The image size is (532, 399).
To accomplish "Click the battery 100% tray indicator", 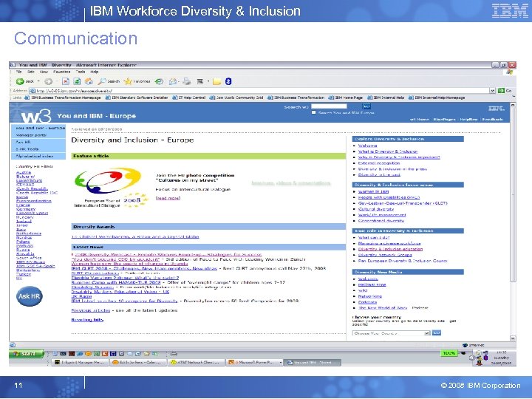I will pyautogui.click(x=449, y=353).
